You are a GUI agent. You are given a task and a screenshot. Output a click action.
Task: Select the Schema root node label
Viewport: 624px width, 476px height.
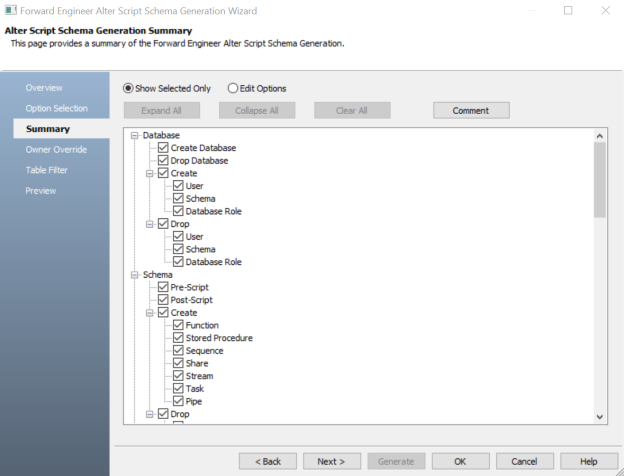coord(158,275)
